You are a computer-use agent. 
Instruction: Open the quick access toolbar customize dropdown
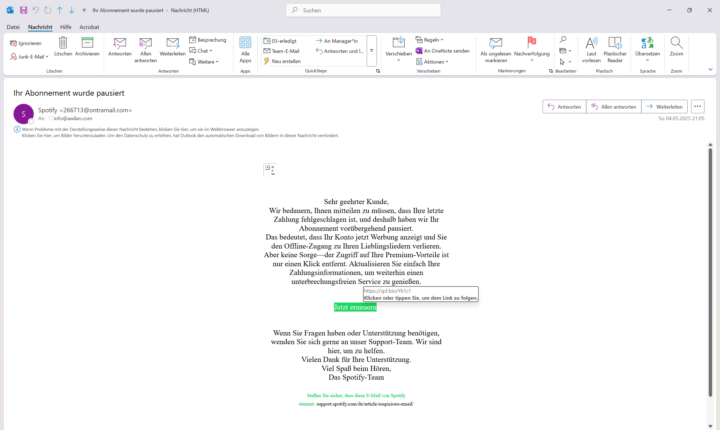click(84, 10)
